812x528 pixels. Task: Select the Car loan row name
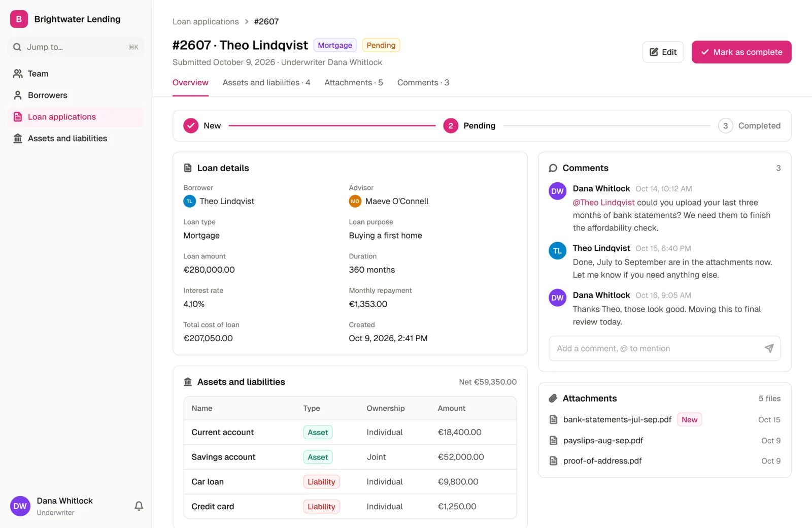click(x=207, y=482)
